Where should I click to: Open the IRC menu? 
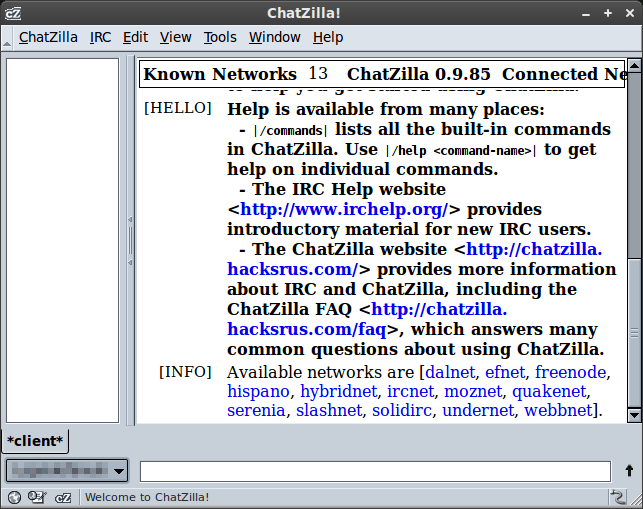pyautogui.click(x=100, y=37)
